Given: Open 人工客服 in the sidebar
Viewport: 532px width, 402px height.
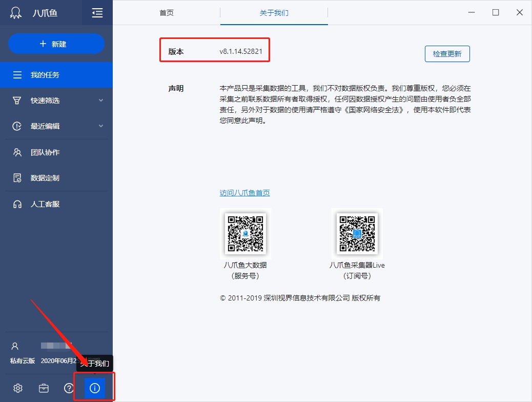Looking at the screenshot, I should click(56, 204).
